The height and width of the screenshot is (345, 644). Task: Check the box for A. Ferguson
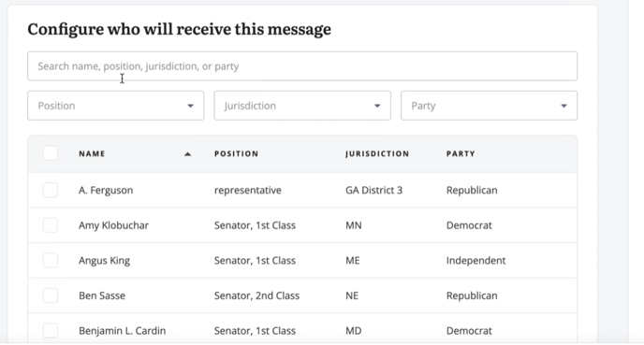tap(51, 190)
